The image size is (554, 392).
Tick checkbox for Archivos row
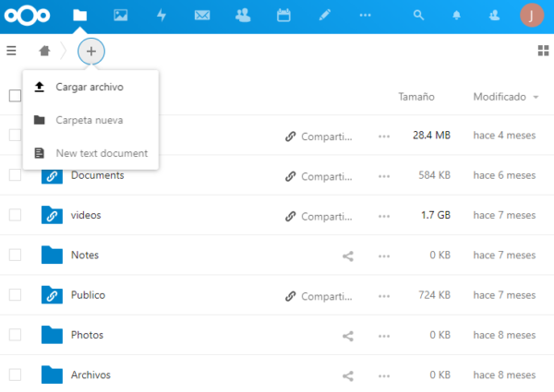[15, 374]
